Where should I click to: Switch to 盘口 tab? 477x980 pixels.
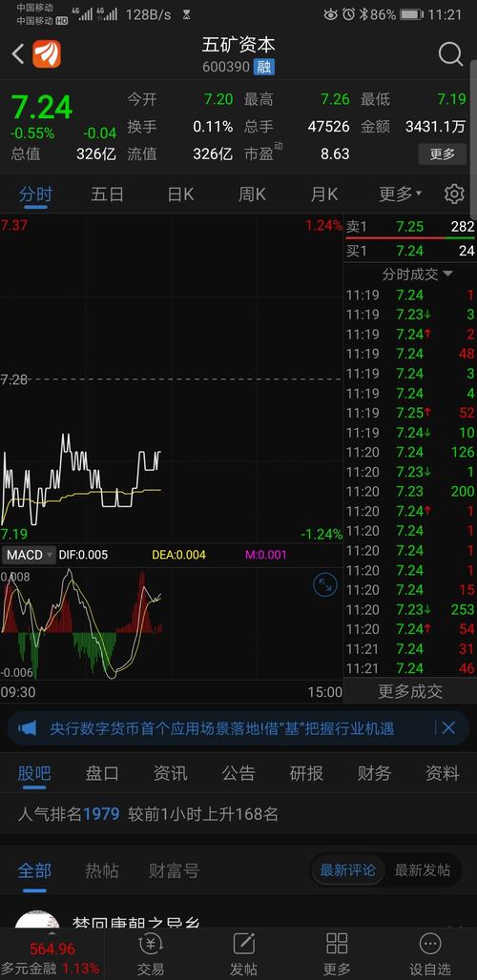102,774
